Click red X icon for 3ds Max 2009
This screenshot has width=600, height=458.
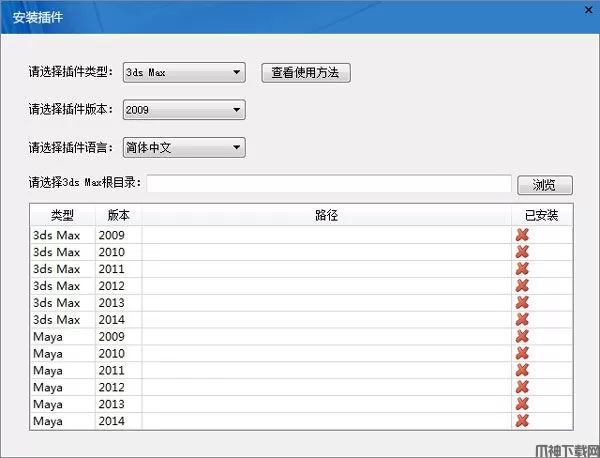click(522, 235)
